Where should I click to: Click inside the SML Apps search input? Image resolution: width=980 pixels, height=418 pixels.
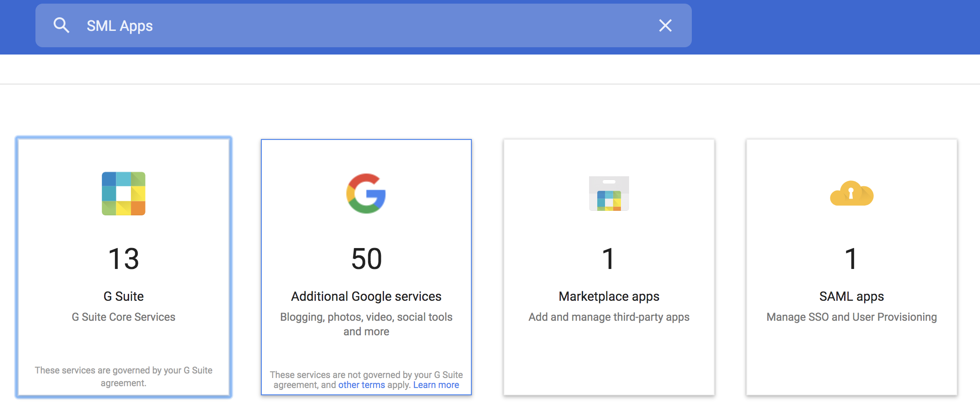click(x=318, y=26)
